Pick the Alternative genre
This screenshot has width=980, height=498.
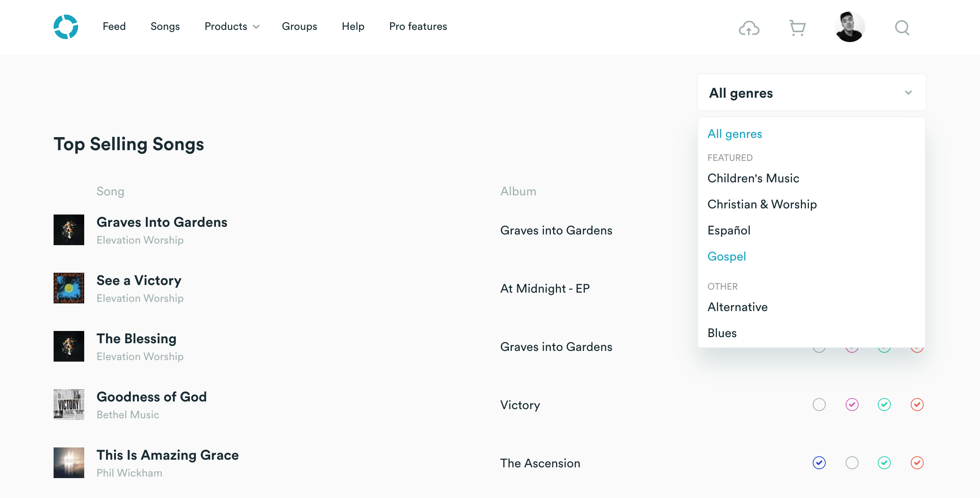737,307
